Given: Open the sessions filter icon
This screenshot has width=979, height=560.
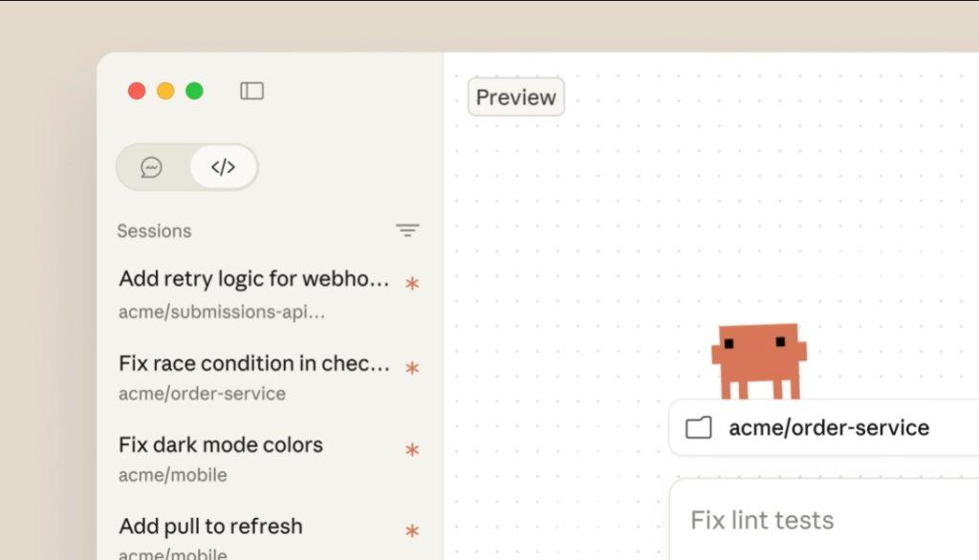Looking at the screenshot, I should click(407, 230).
